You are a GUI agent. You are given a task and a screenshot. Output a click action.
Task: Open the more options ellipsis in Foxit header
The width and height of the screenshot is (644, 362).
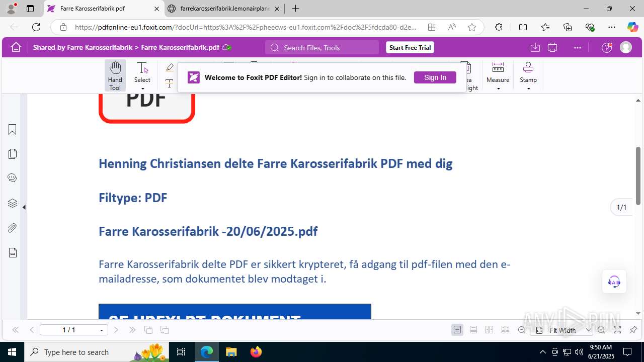tap(578, 47)
